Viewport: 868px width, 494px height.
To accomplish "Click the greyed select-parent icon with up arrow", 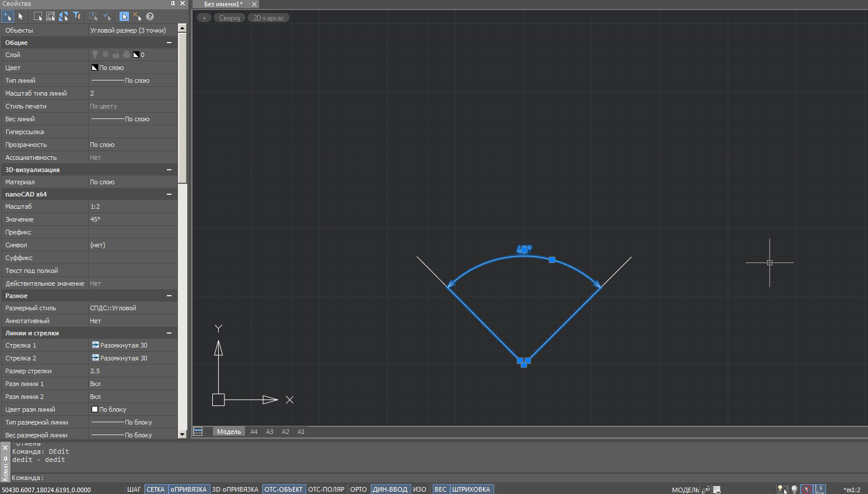I will [93, 16].
